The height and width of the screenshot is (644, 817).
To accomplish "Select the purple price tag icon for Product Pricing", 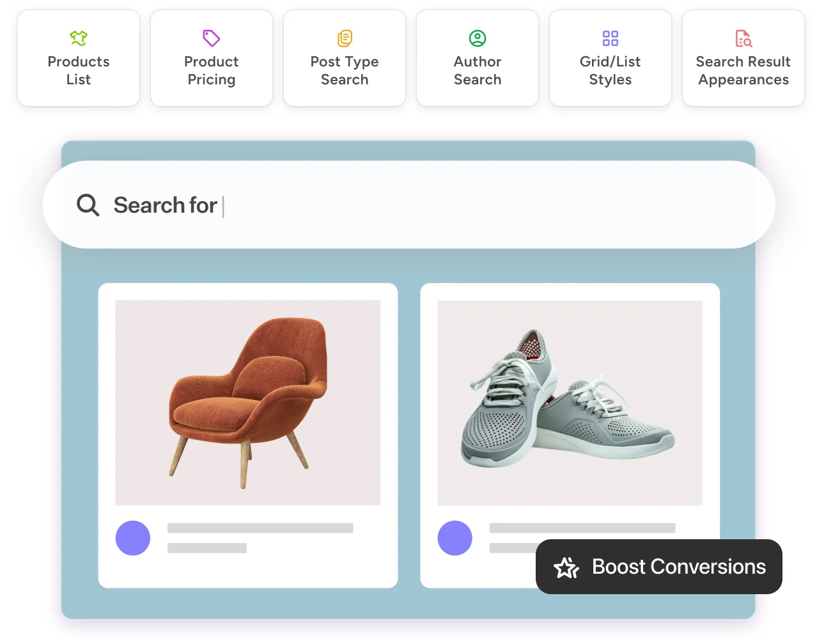I will 212,38.
